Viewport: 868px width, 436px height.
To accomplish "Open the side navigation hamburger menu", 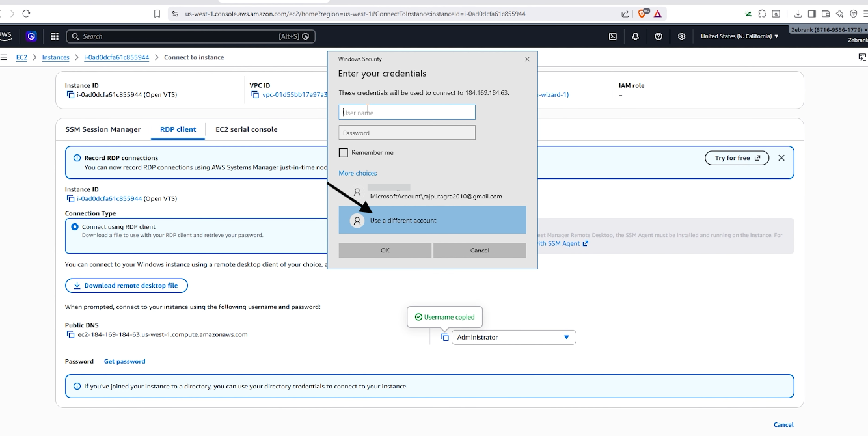I will coord(3,57).
